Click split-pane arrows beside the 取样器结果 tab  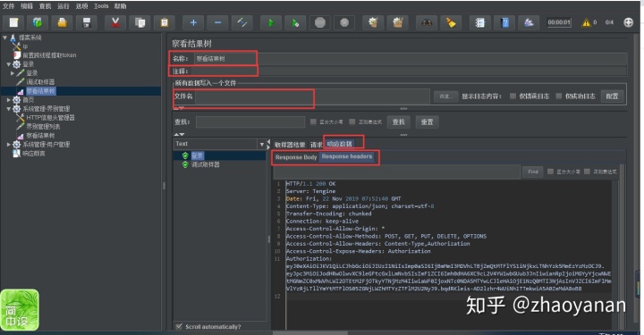tap(268, 144)
